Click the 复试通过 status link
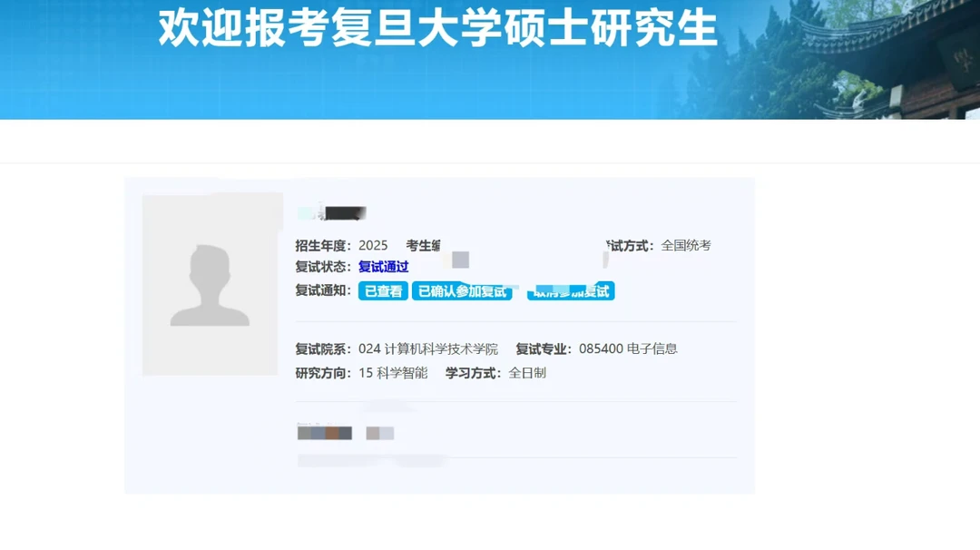The height and width of the screenshot is (550, 980). (383, 267)
